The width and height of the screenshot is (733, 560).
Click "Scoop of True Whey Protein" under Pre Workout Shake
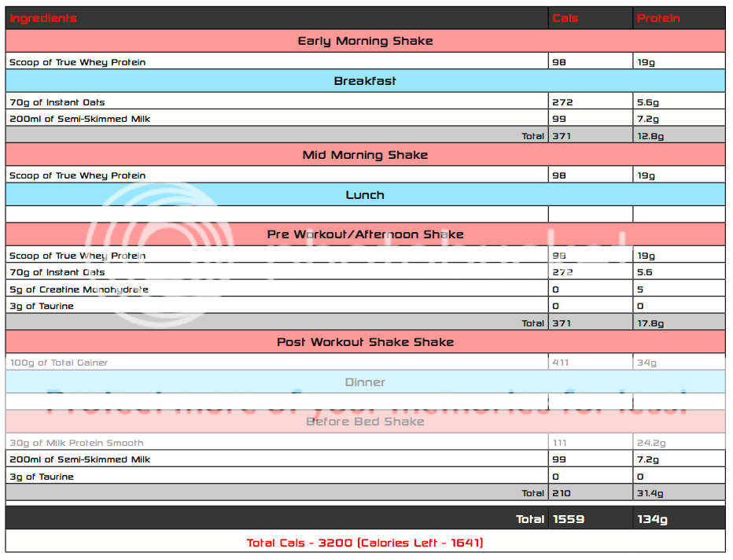click(x=78, y=256)
